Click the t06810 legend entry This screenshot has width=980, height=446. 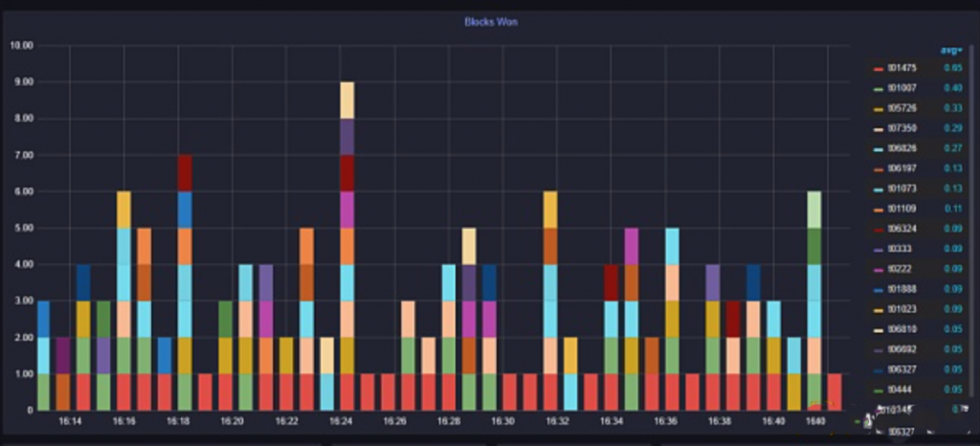[x=902, y=329]
